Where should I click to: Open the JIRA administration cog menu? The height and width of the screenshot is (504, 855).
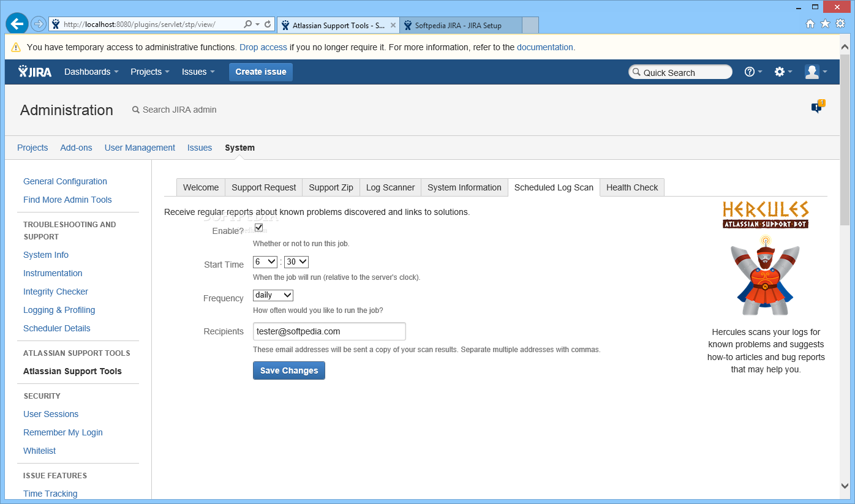pos(783,72)
